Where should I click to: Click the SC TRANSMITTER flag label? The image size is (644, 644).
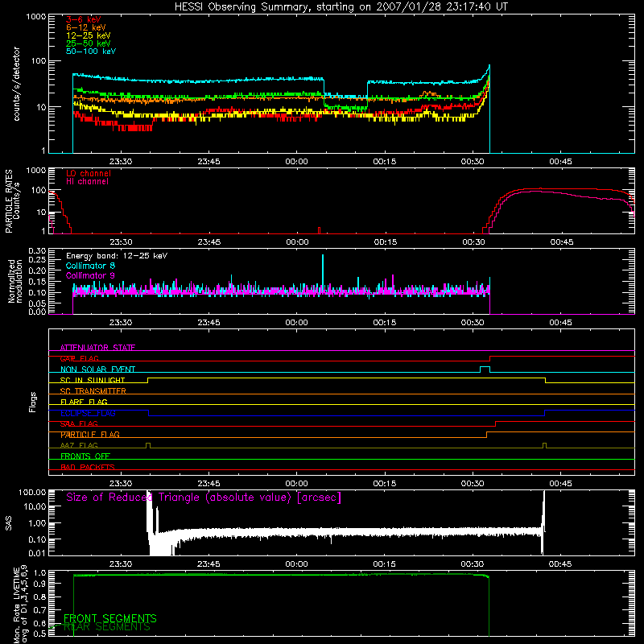click(93, 391)
